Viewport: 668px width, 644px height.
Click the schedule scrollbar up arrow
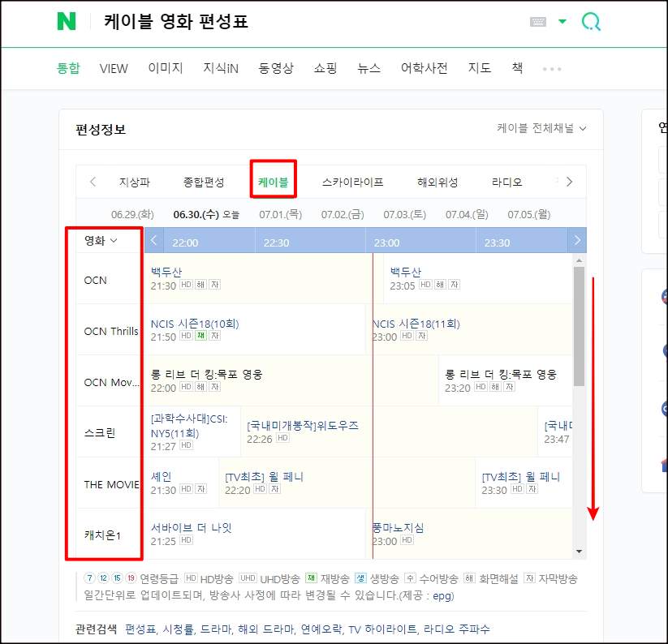579,260
